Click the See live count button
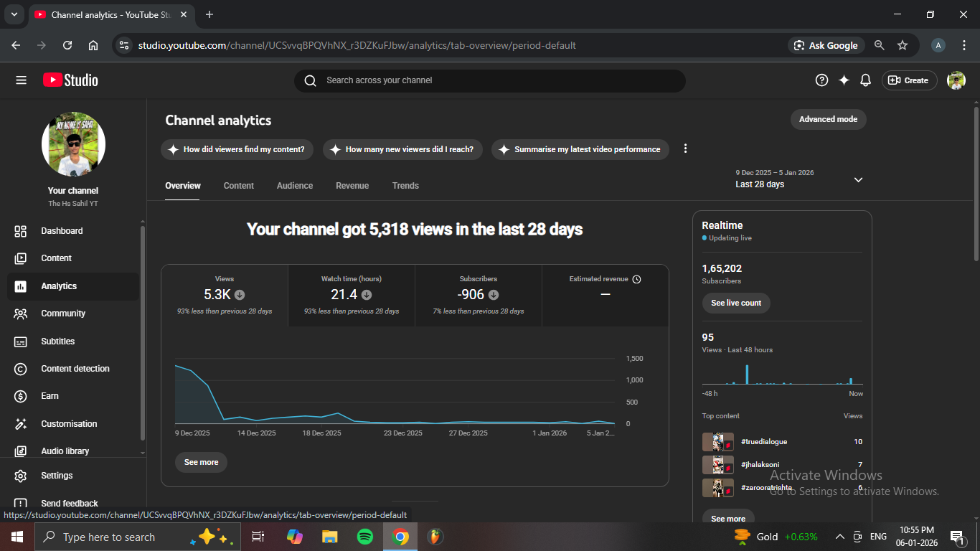The height and width of the screenshot is (551, 980). click(x=736, y=303)
